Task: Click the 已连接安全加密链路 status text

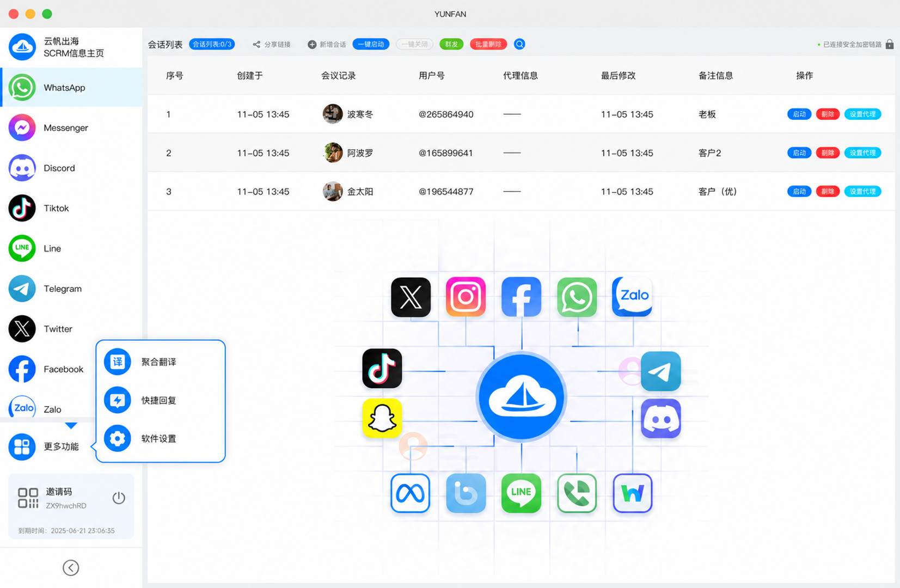Action: tap(852, 45)
